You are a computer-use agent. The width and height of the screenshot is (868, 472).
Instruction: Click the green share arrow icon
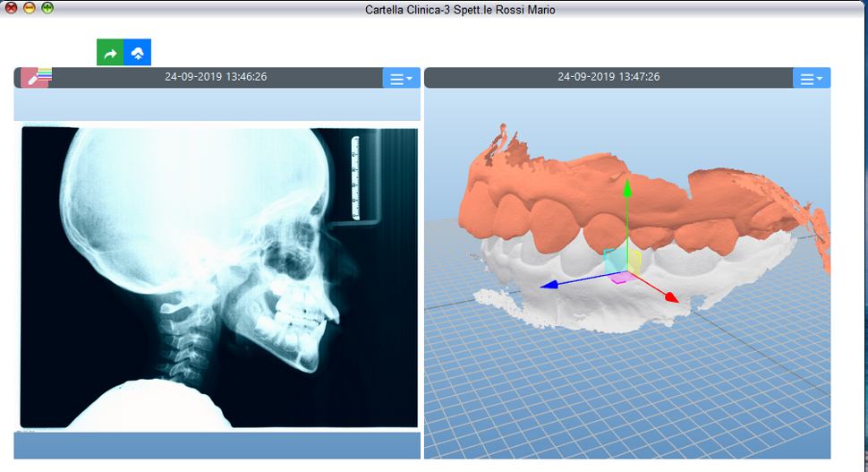click(110, 53)
